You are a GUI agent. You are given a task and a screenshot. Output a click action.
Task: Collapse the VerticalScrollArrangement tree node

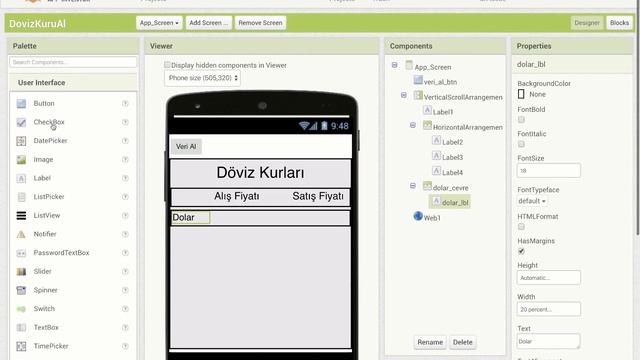coord(404,95)
